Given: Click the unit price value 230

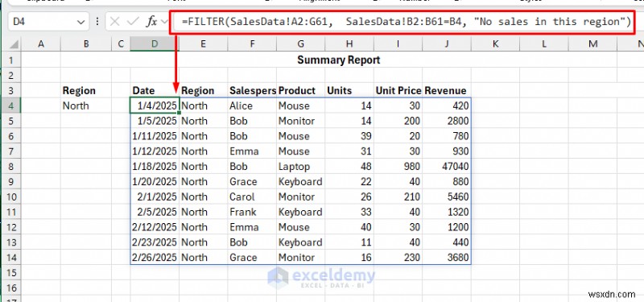Looking at the screenshot, I should [398, 258].
